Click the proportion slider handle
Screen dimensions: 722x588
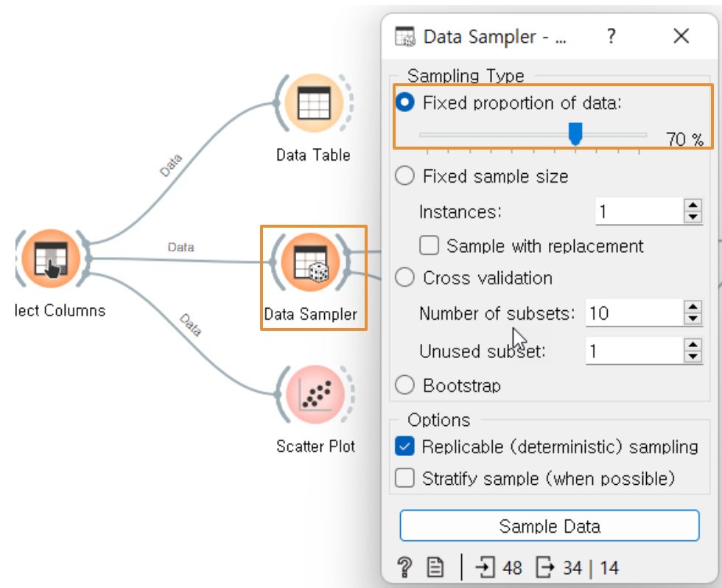point(575,133)
